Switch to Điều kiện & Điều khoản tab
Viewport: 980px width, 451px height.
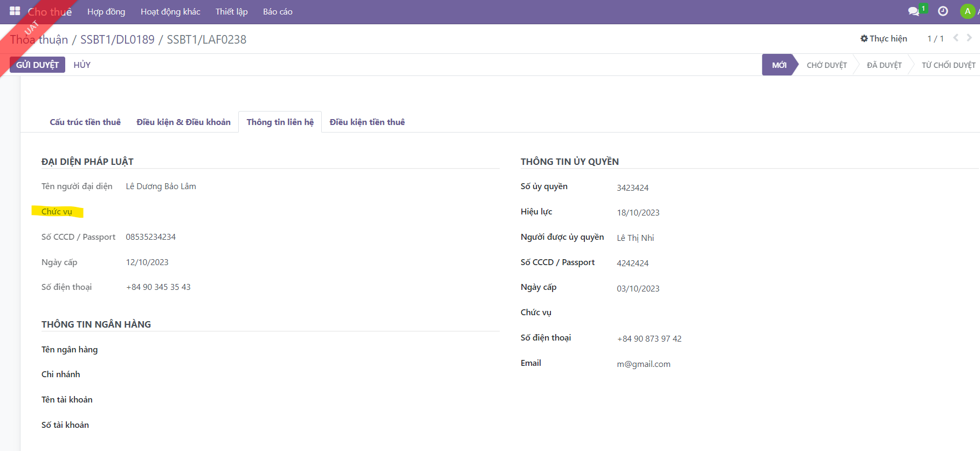[x=183, y=122]
